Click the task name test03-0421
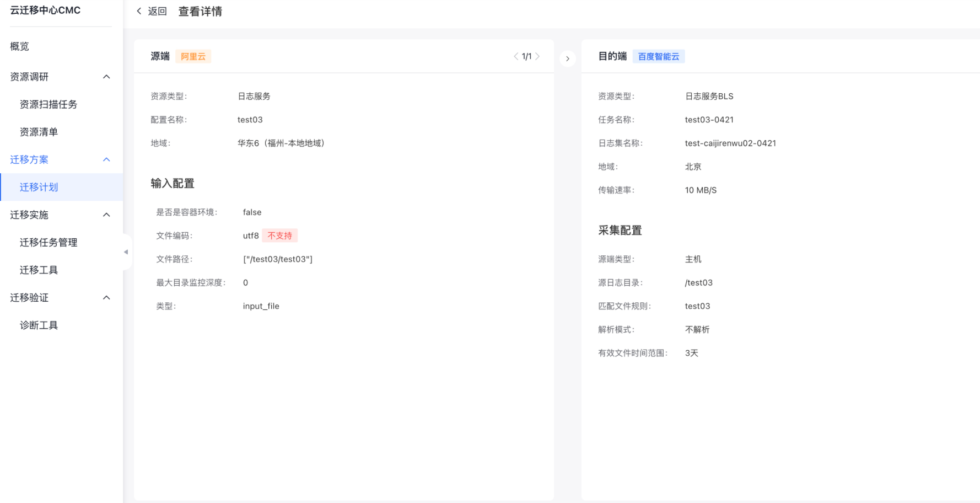Viewport: 980px width, 503px height. coord(709,120)
